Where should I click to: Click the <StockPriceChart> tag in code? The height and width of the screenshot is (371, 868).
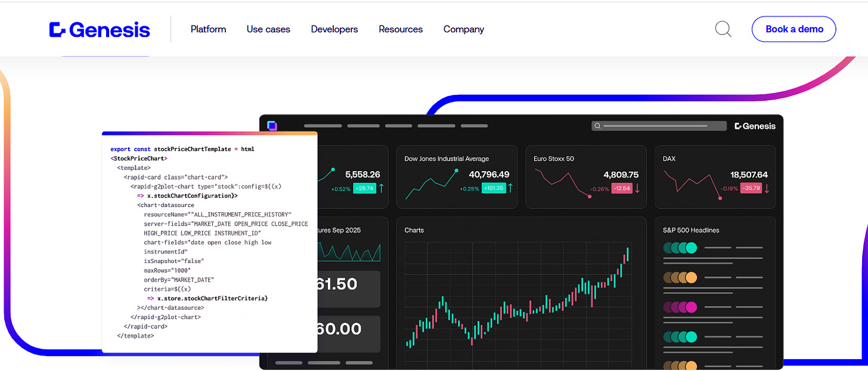click(x=139, y=159)
